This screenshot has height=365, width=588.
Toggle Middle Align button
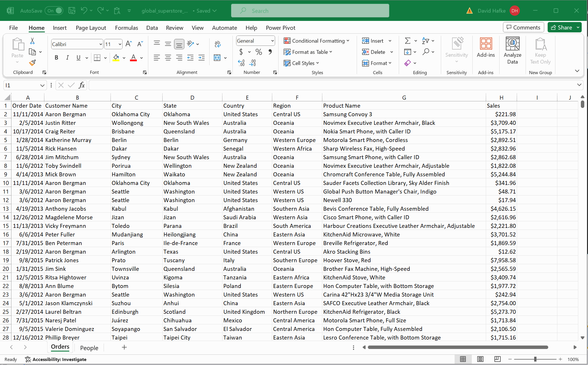click(168, 44)
